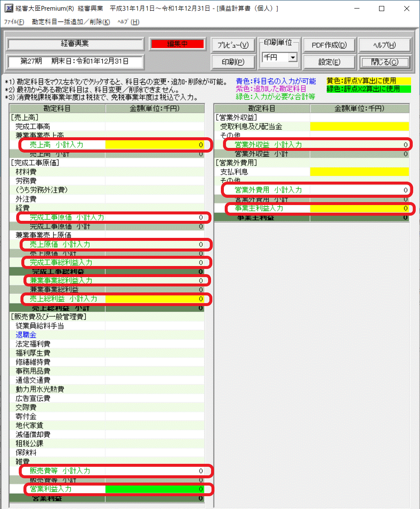420x509 pixels.
Task: Open 勘定科目一括追加/削除(K) menu
Action: (71, 22)
